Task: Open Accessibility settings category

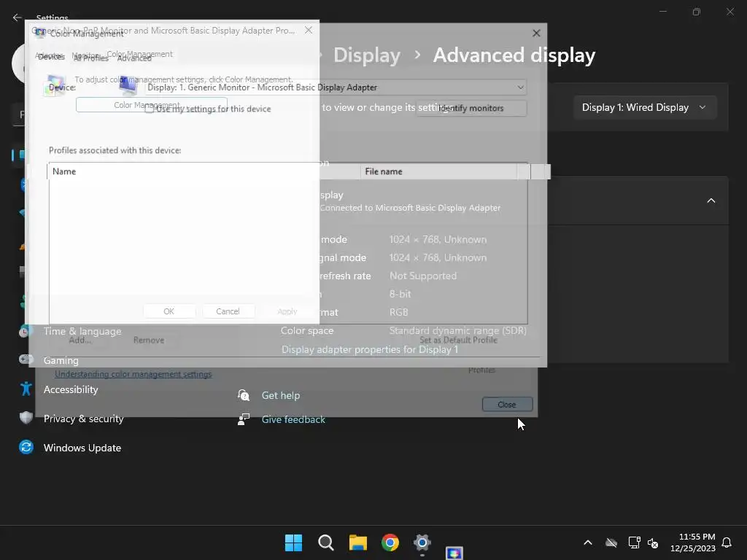Action: tap(71, 389)
